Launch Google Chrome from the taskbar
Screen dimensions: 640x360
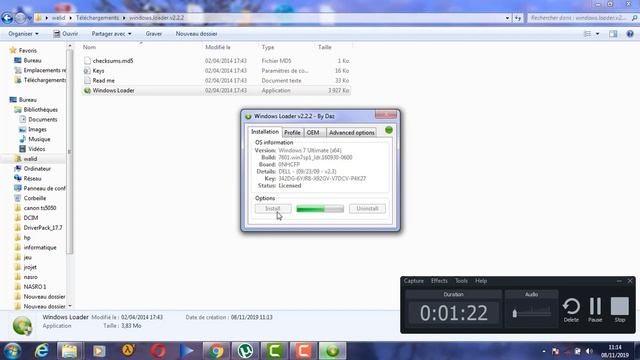point(216,351)
